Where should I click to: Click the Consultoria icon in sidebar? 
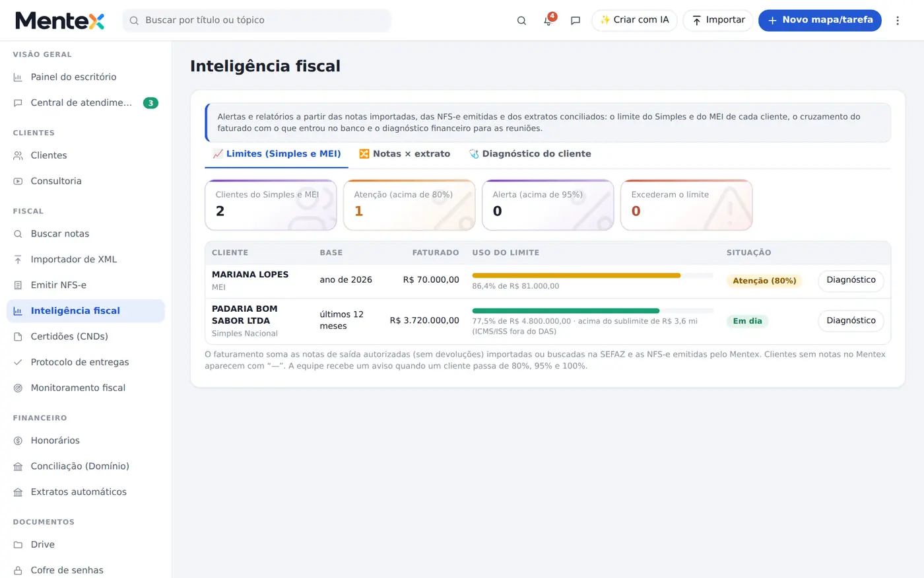[18, 182]
